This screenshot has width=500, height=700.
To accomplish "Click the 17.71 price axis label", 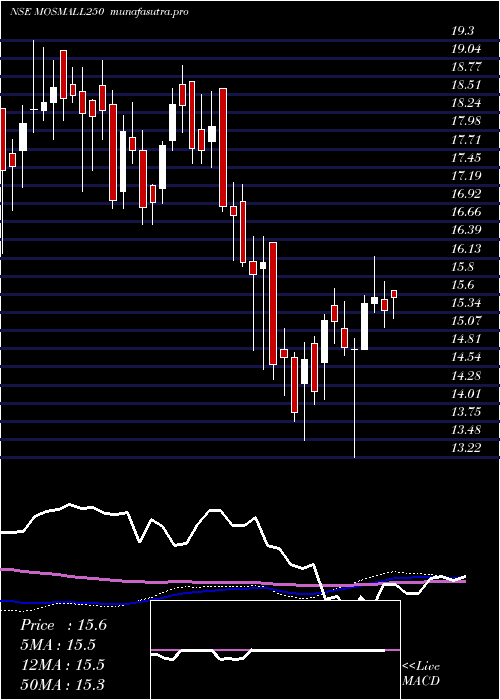I will (466, 140).
